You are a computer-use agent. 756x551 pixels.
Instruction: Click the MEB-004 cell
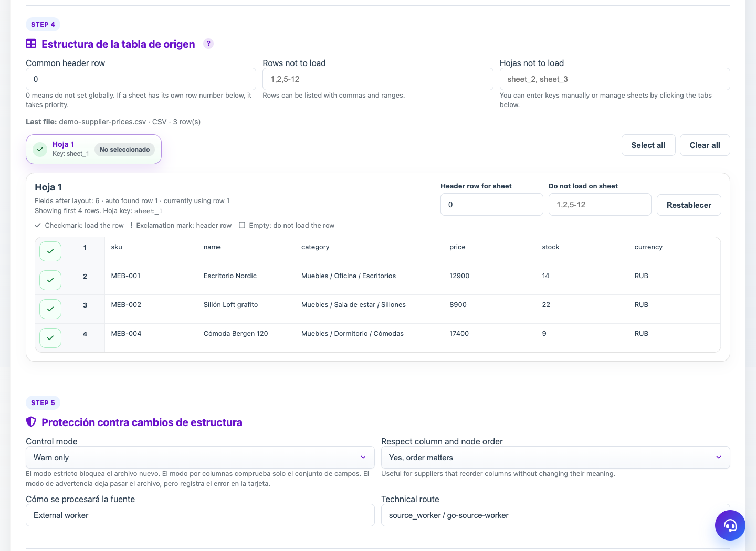click(x=151, y=338)
